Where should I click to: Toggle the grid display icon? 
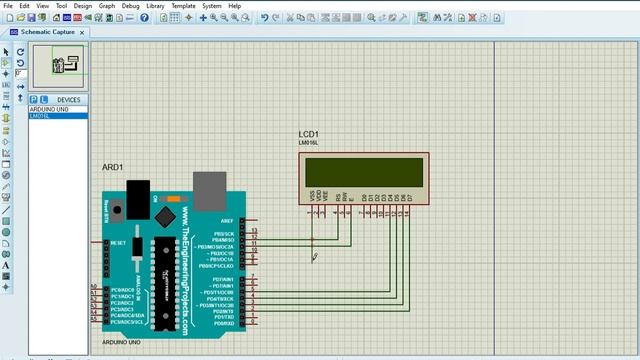tap(174, 18)
